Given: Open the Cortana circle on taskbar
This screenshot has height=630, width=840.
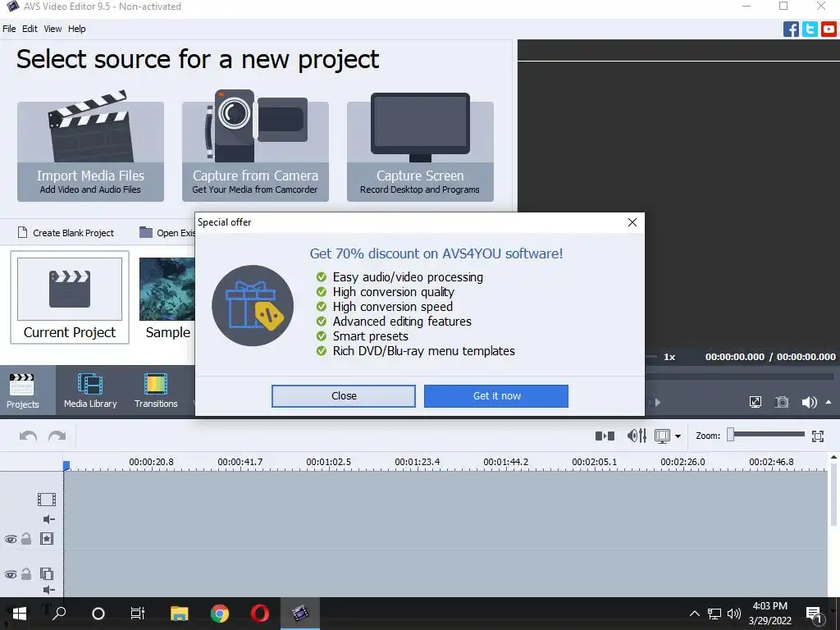Looking at the screenshot, I should [98, 614].
